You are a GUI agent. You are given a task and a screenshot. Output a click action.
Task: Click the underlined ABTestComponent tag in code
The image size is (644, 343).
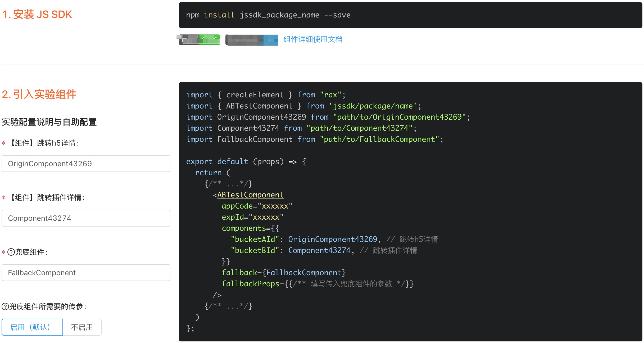pyautogui.click(x=250, y=195)
